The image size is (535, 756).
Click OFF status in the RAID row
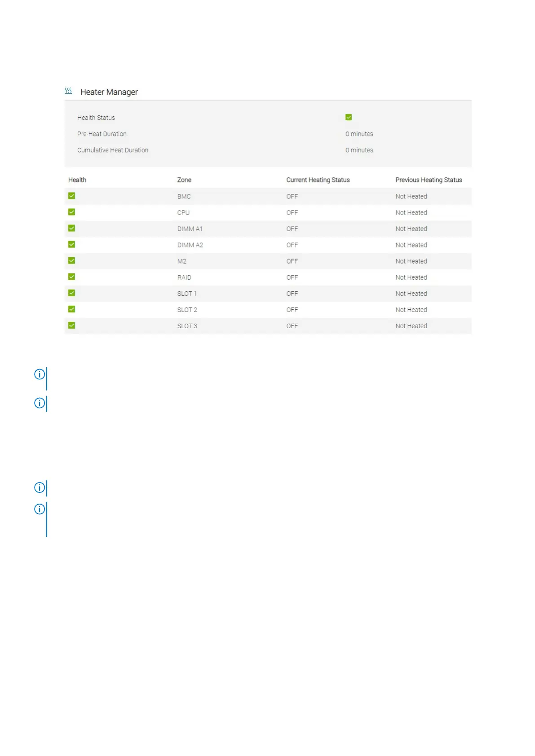pos(292,277)
